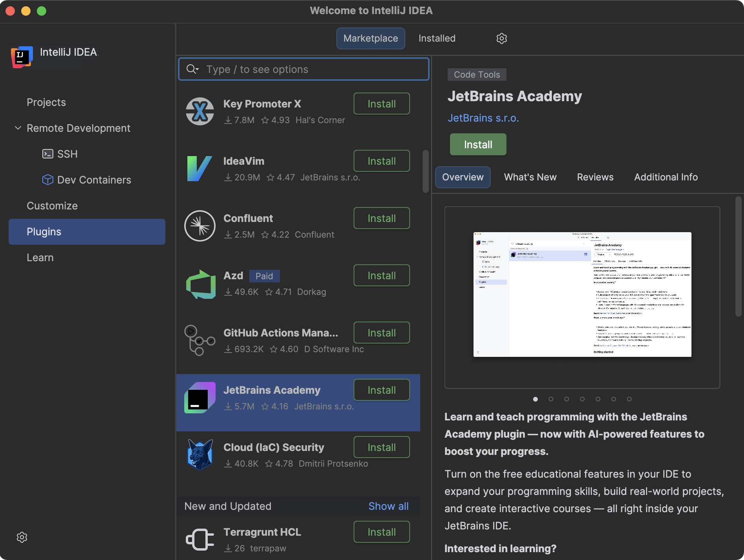The image size is (744, 560).
Task: Switch to the Installed tab
Action: [437, 38]
